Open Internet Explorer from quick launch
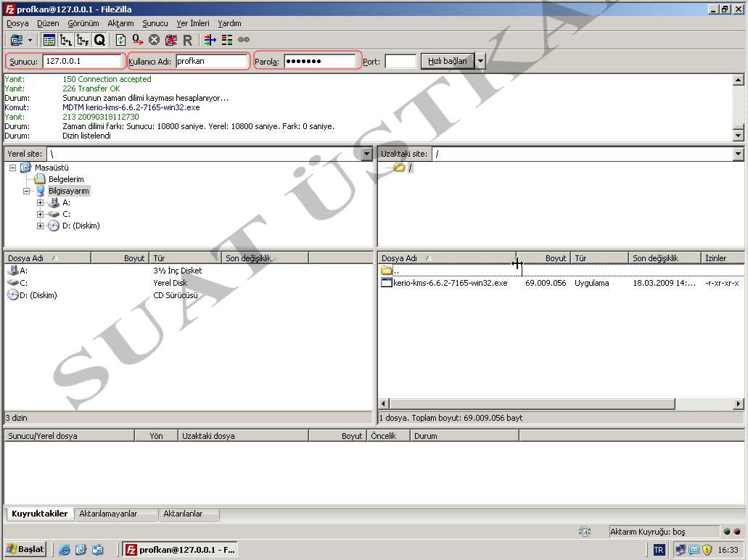The image size is (748, 560). coord(64,550)
